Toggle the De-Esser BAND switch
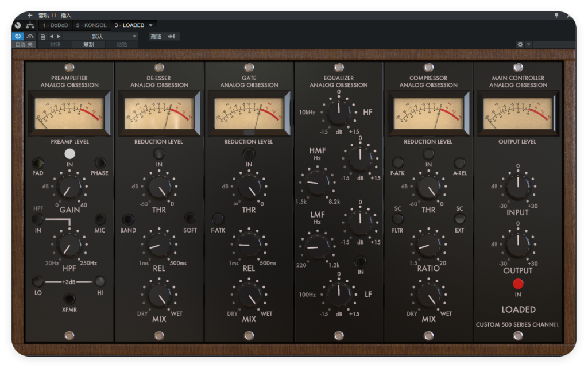The image size is (588, 368). [x=128, y=219]
